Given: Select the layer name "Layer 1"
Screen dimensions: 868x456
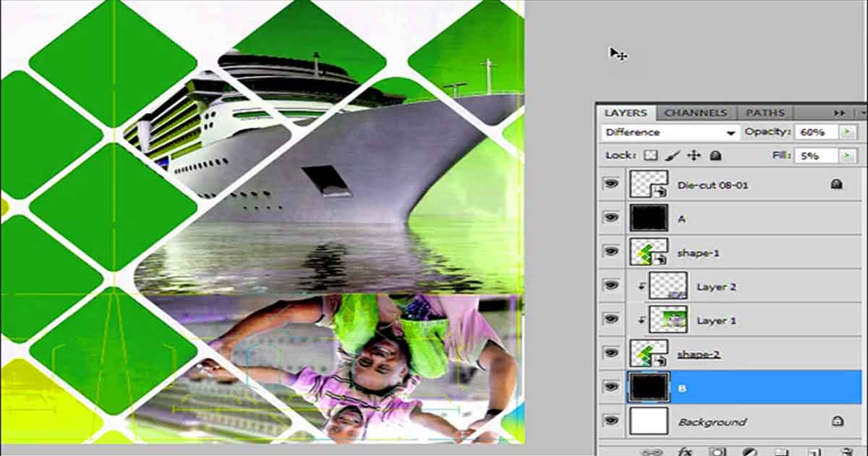Looking at the screenshot, I should click(716, 320).
